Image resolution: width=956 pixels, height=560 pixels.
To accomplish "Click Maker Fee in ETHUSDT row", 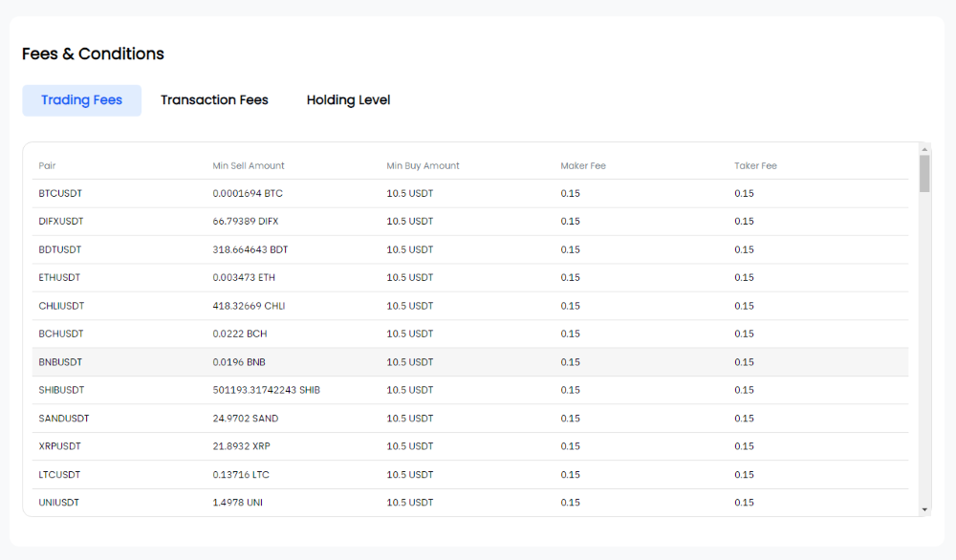I will [570, 277].
